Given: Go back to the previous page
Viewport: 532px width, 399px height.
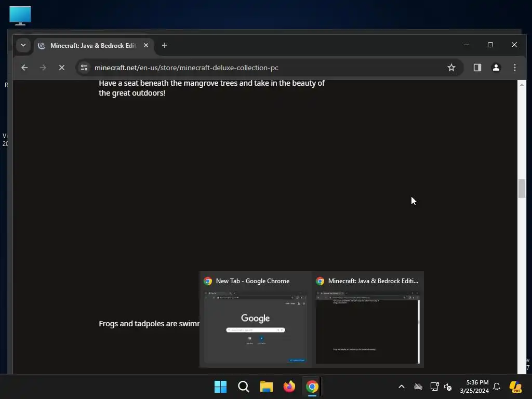Looking at the screenshot, I should pos(24,68).
